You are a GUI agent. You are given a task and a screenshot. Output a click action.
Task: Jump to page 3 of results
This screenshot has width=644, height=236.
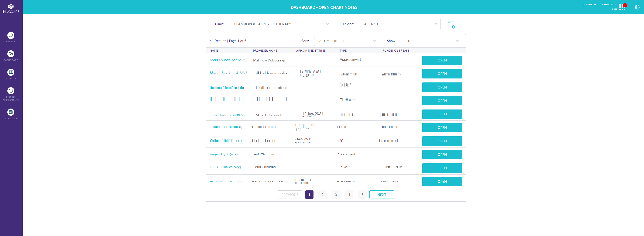pyautogui.click(x=336, y=195)
